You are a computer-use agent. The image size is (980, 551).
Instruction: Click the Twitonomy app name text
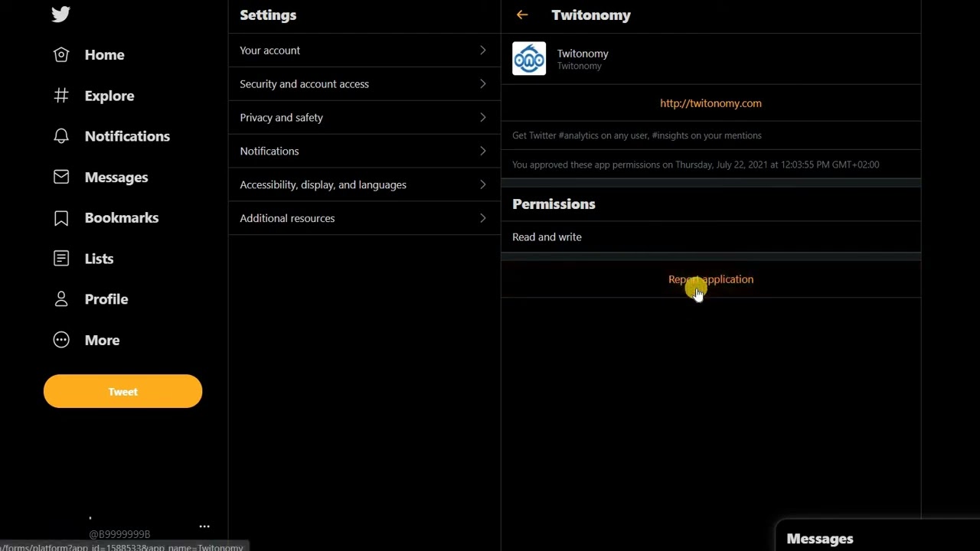[583, 54]
